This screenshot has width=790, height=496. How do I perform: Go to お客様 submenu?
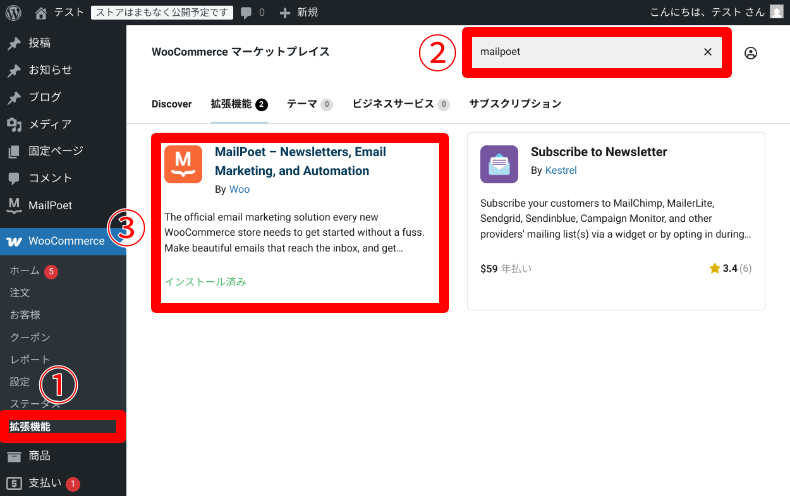25,315
